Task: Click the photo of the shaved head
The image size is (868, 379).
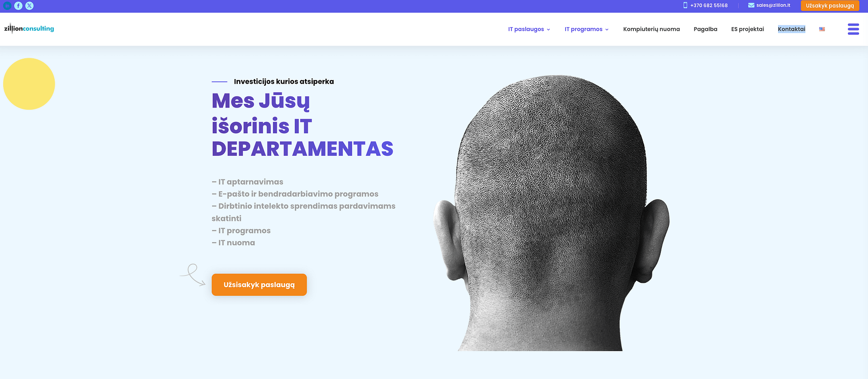Action: 551,213
